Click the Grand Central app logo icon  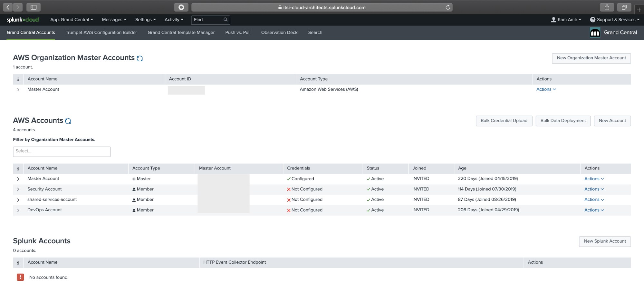tap(595, 33)
